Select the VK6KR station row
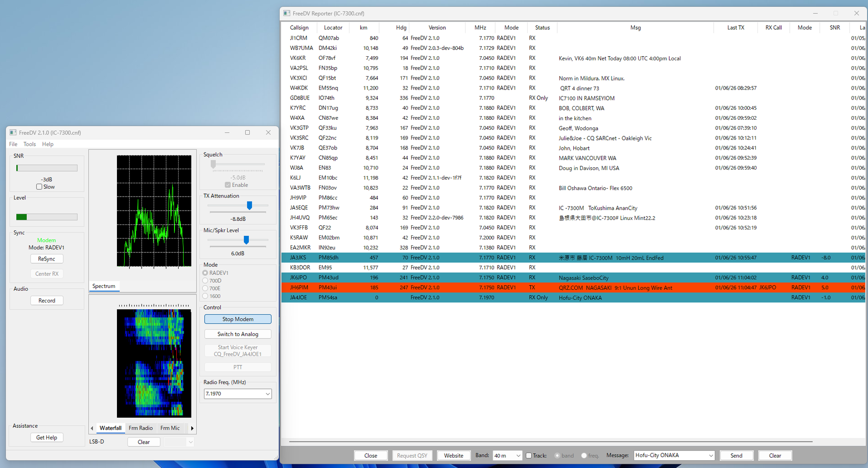Image resolution: width=868 pixels, height=468 pixels. 573,58
